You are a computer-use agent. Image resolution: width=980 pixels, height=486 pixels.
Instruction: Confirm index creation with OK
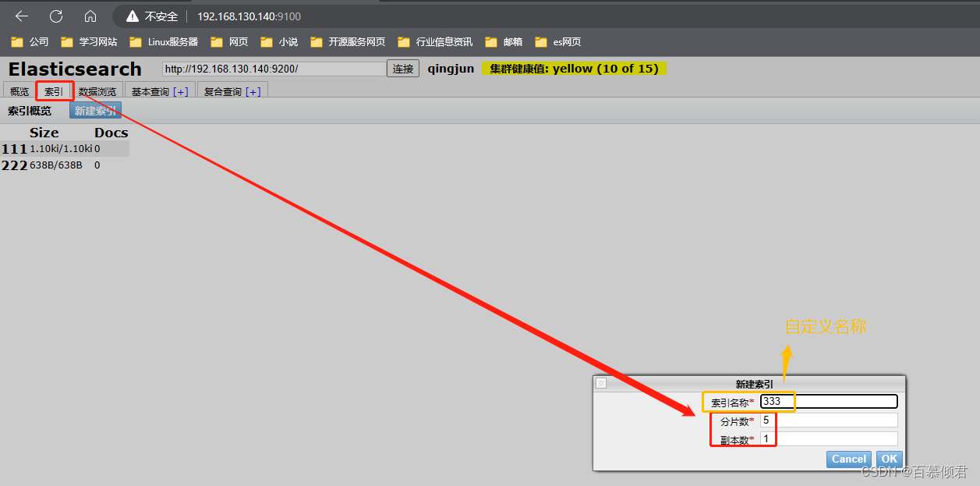pyautogui.click(x=889, y=459)
